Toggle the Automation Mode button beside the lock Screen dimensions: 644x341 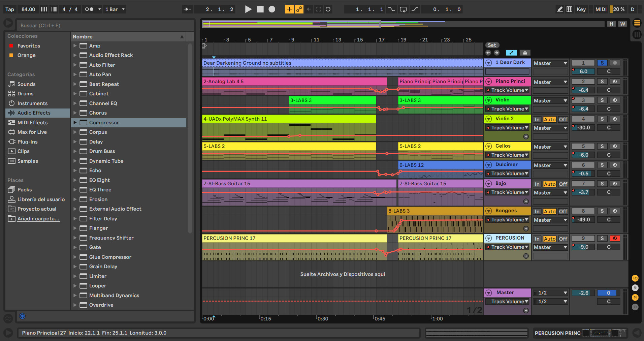(x=511, y=53)
